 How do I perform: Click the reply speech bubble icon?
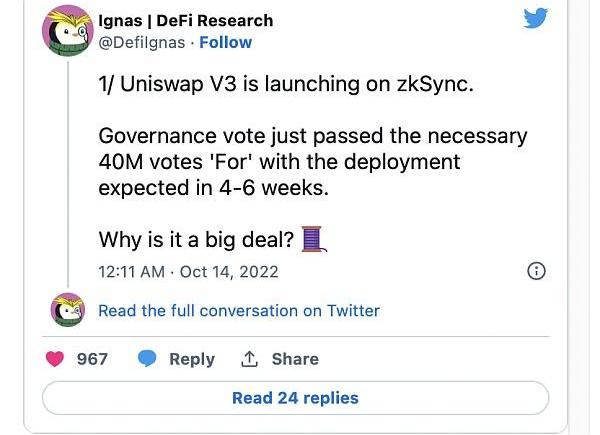pyautogui.click(x=147, y=359)
